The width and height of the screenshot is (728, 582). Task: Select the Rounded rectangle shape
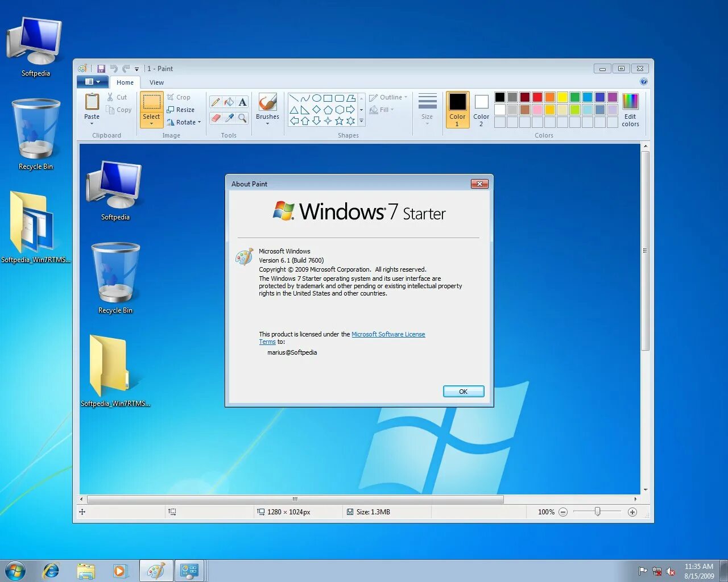[x=340, y=98]
